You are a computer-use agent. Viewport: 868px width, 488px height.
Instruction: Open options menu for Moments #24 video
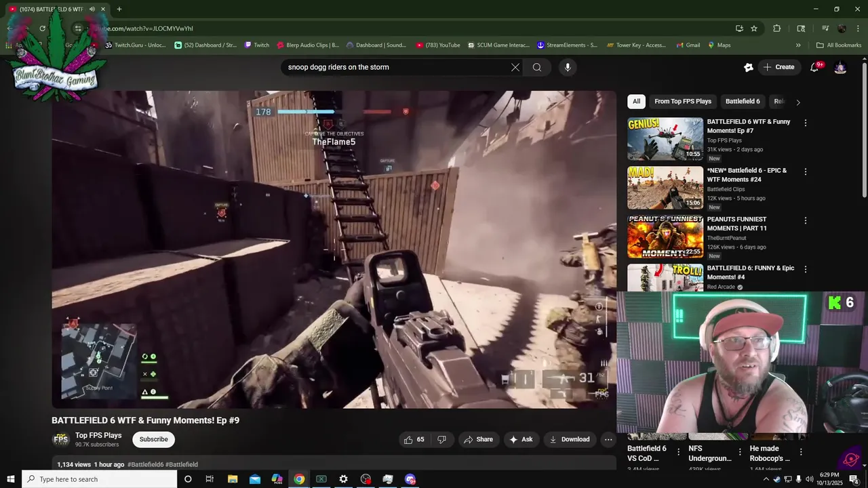[x=806, y=172]
